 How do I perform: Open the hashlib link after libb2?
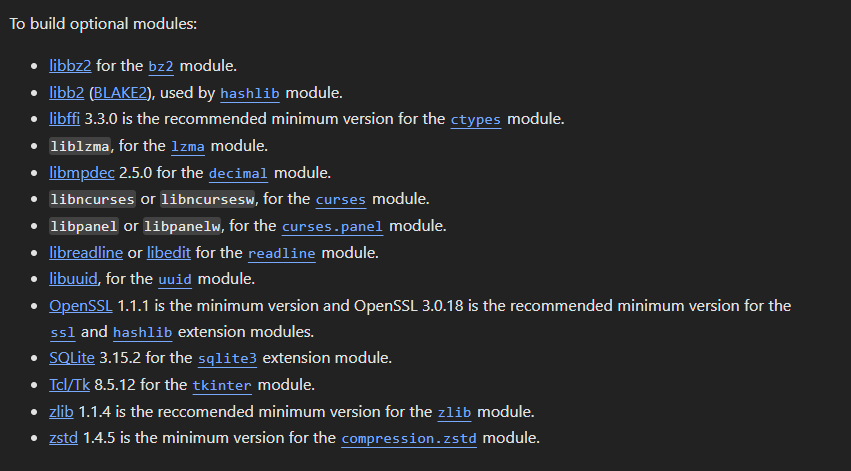point(250,93)
